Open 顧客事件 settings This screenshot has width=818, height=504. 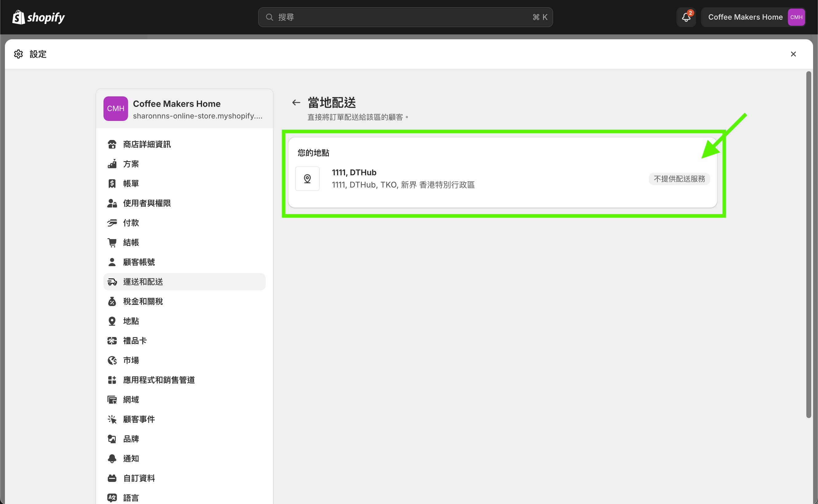click(185, 420)
